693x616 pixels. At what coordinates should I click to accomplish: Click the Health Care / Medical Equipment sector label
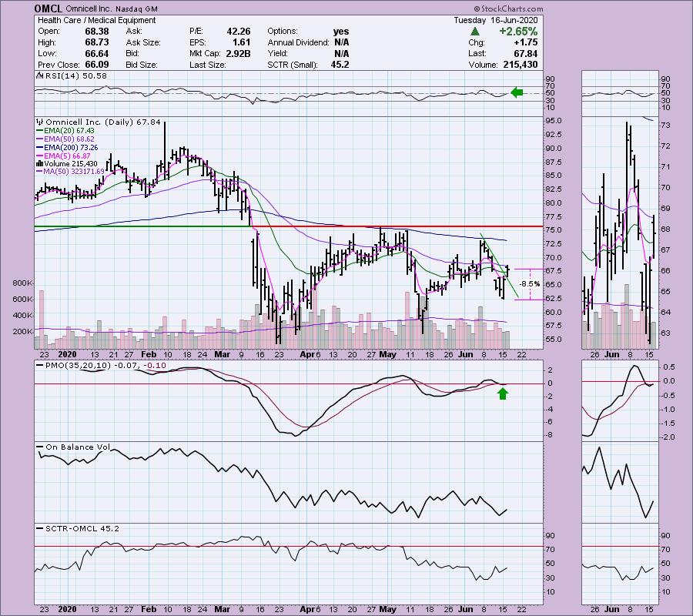97,20
